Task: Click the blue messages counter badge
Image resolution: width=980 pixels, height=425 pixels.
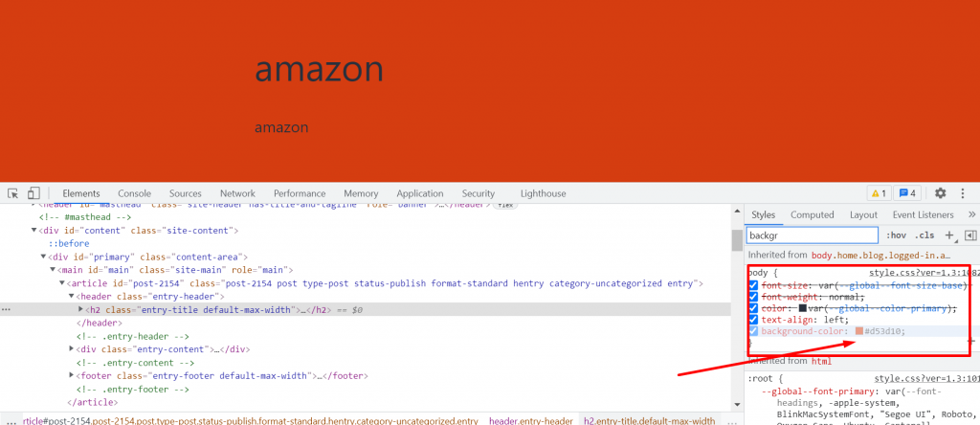Action: 908,193
